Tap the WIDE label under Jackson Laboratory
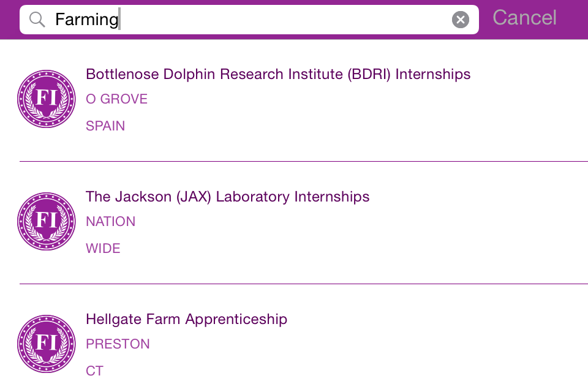 click(x=103, y=249)
